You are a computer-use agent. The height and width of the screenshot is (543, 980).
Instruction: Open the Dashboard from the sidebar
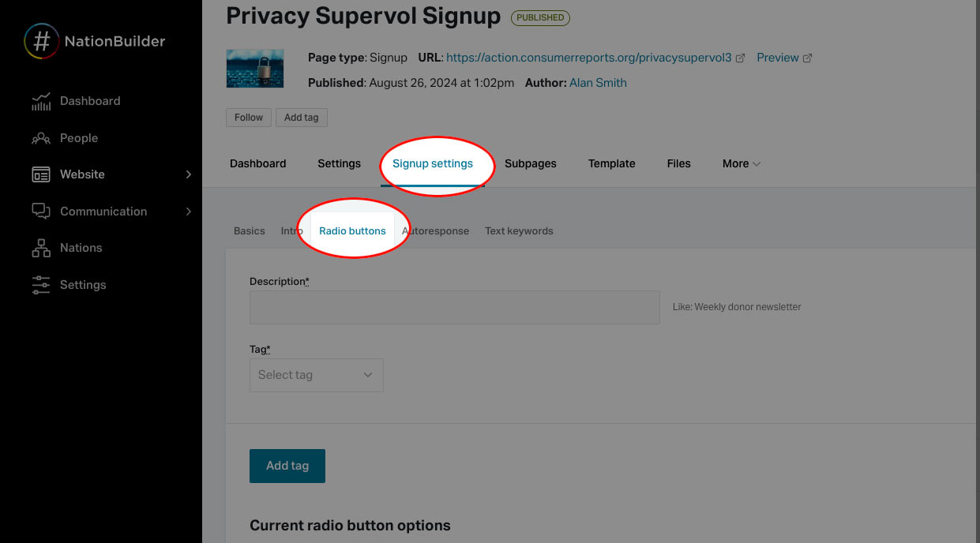tap(89, 100)
